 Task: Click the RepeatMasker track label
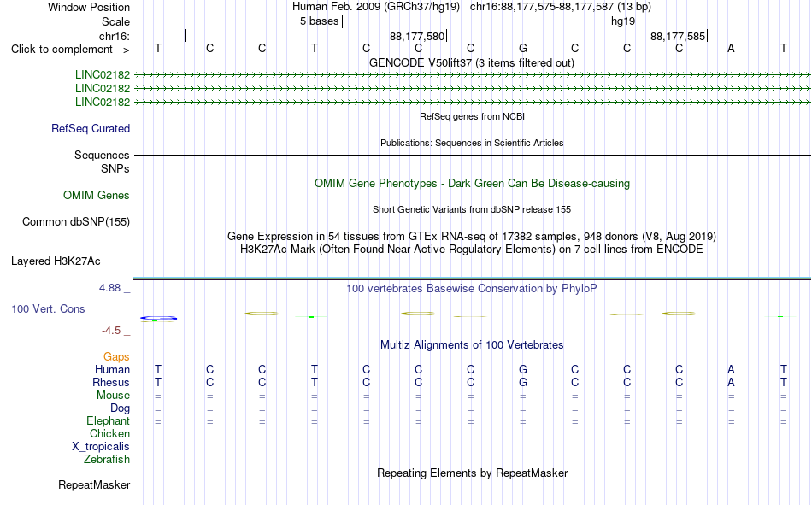(x=94, y=484)
